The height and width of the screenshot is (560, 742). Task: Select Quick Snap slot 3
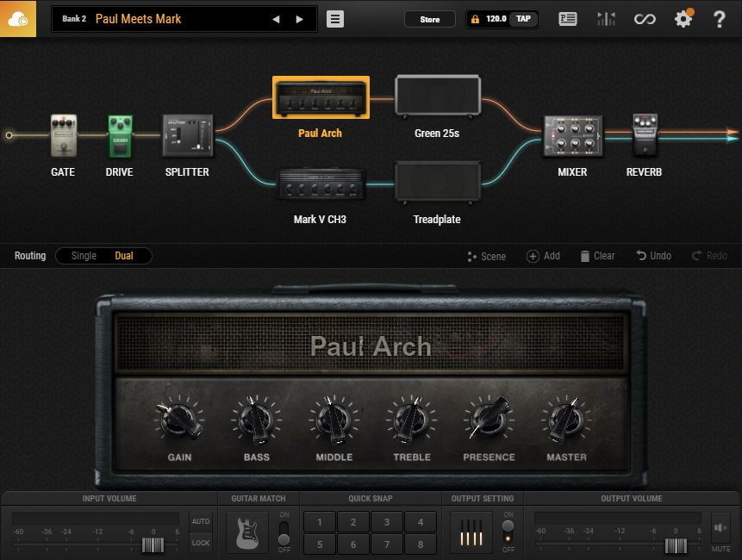[387, 522]
